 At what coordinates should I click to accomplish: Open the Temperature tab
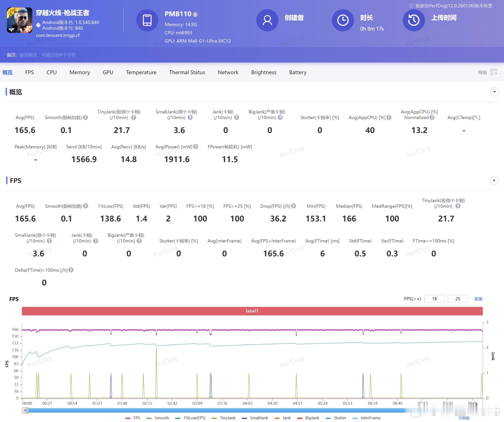pyautogui.click(x=141, y=72)
